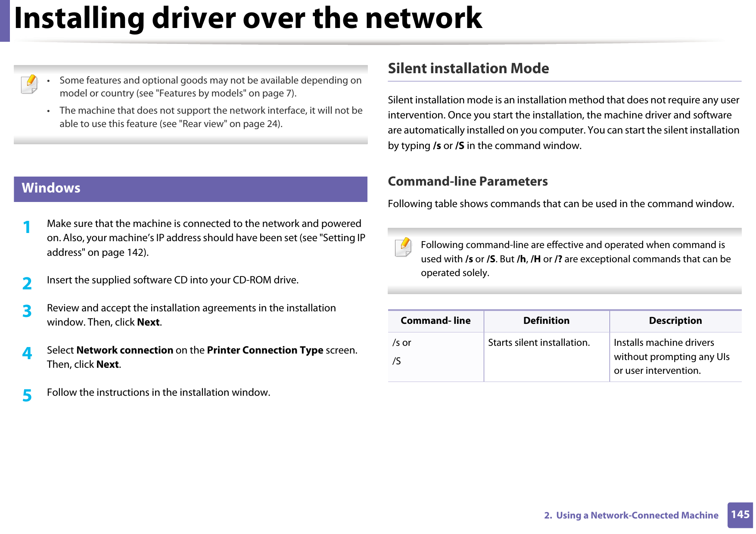The image size is (756, 534).
Task: Open the Command- line table header
Action: tap(436, 320)
